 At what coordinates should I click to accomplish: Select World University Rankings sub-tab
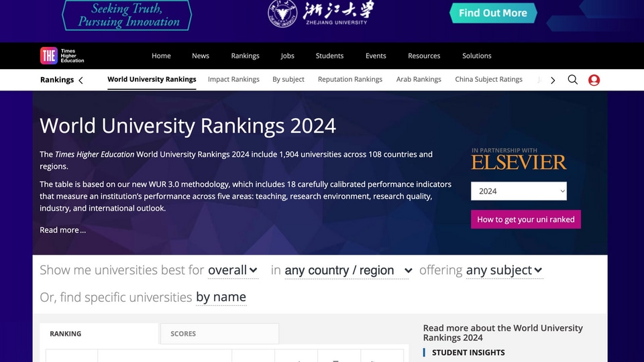(x=152, y=79)
